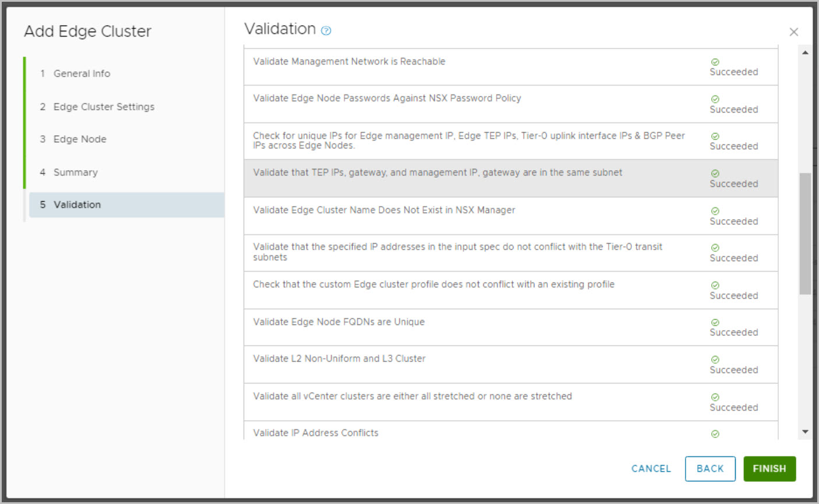Image resolution: width=819 pixels, height=504 pixels.
Task: Click success icon for Edge Node FQDNs Unique
Action: point(715,322)
